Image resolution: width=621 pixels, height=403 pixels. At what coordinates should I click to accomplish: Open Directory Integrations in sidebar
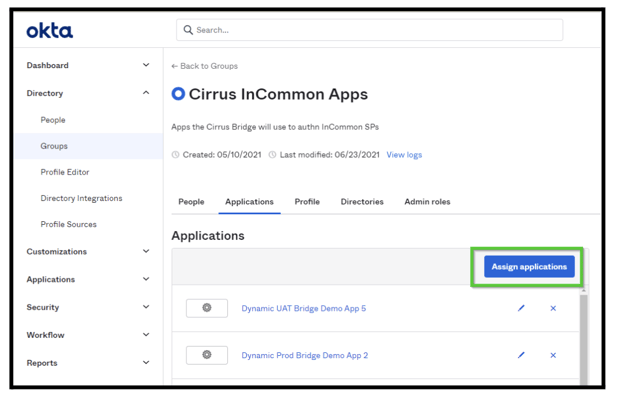point(81,198)
